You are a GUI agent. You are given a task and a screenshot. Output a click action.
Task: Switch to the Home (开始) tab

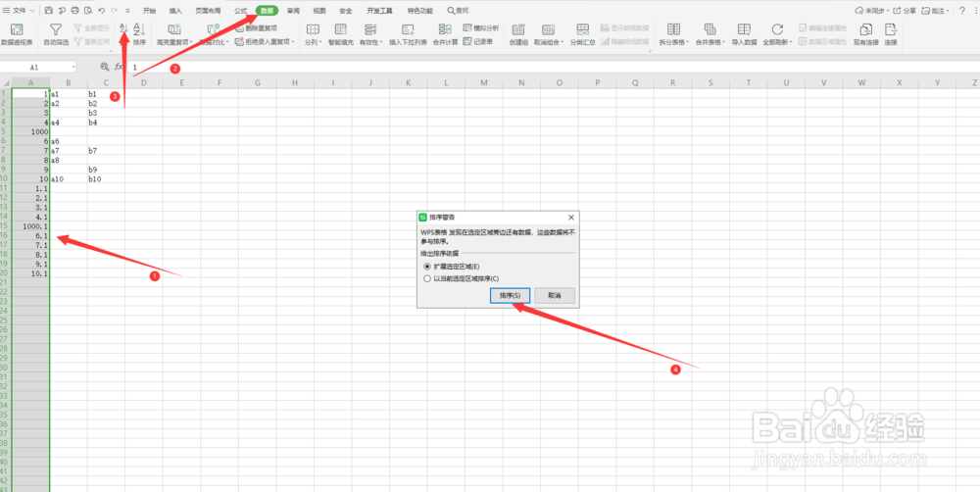[149, 11]
